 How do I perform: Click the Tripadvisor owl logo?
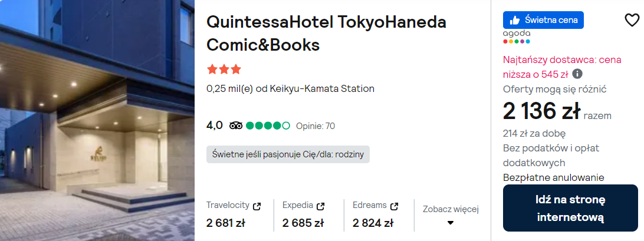pyautogui.click(x=236, y=126)
